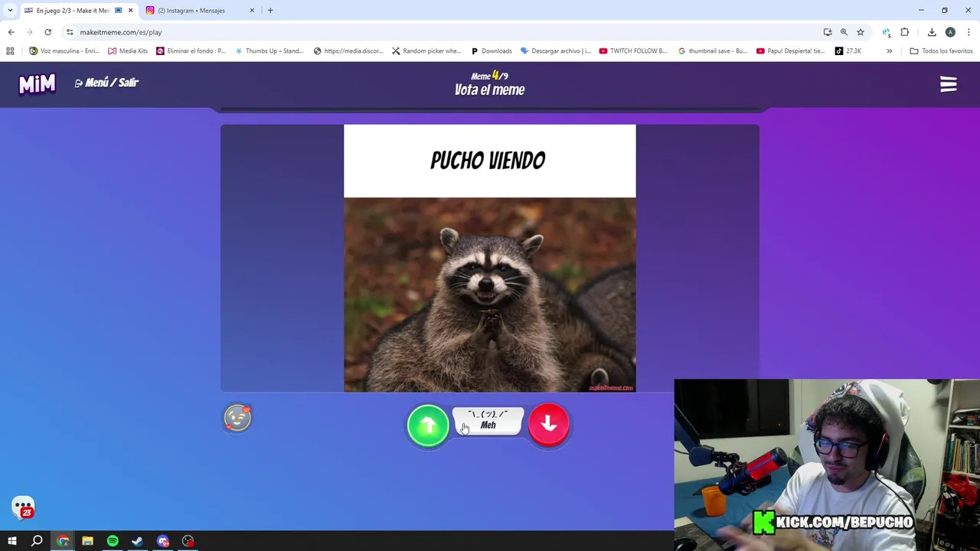Open Media Kits bookmark
980x551 pixels.
point(128,51)
